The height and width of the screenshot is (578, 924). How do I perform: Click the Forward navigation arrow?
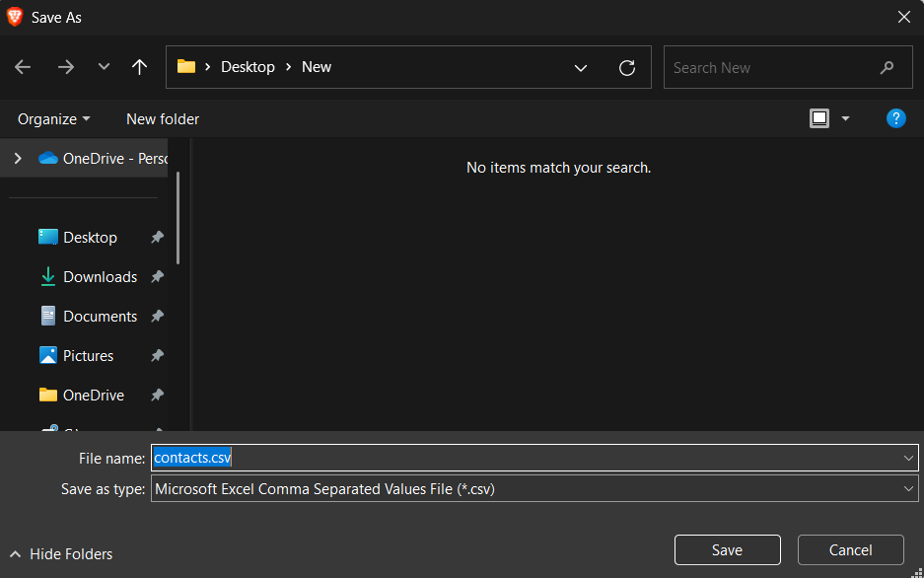(x=66, y=67)
